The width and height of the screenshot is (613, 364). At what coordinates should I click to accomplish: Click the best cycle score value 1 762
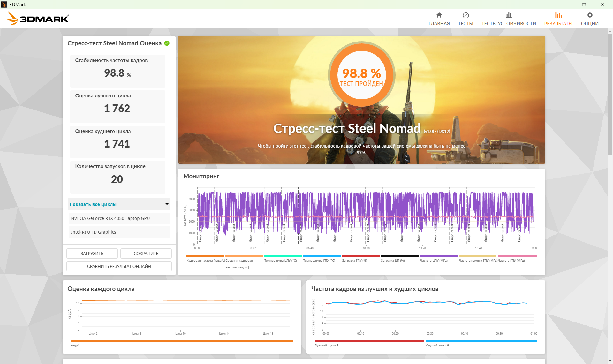117,109
